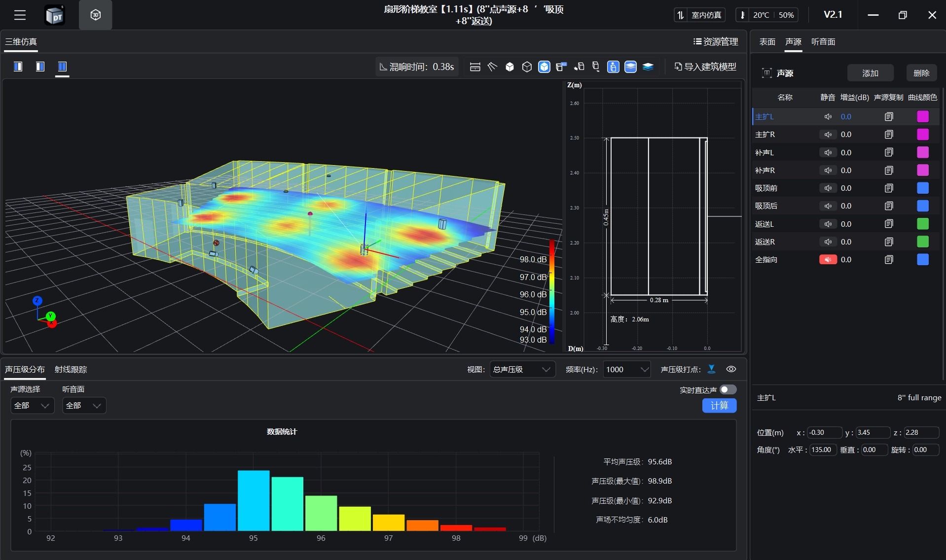The width and height of the screenshot is (946, 560).
Task: Select the solid white cube view
Action: 509,67
